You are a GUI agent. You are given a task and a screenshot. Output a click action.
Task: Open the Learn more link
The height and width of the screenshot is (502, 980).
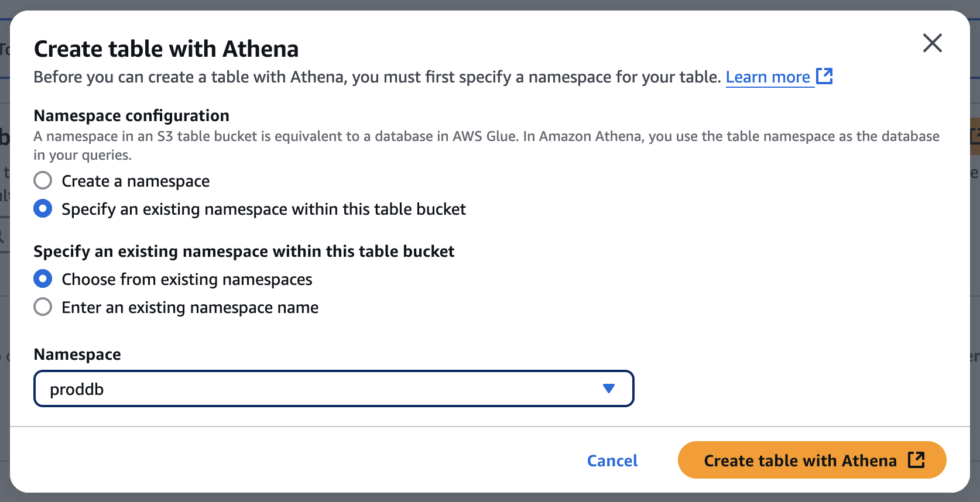click(767, 77)
